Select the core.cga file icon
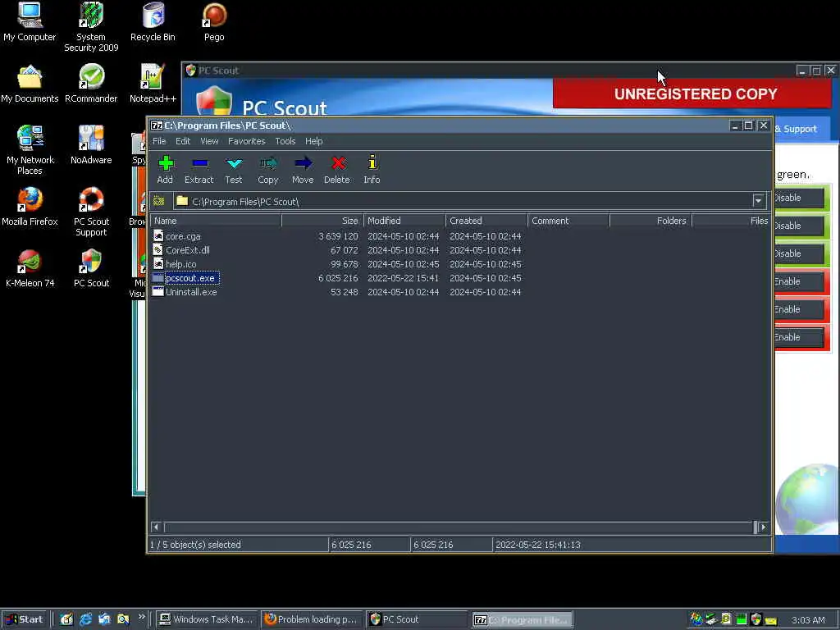Screen dimensions: 840x630 [158, 235]
